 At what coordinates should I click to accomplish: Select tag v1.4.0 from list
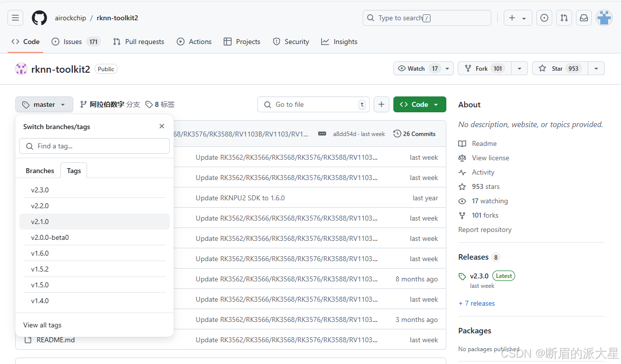95,301
